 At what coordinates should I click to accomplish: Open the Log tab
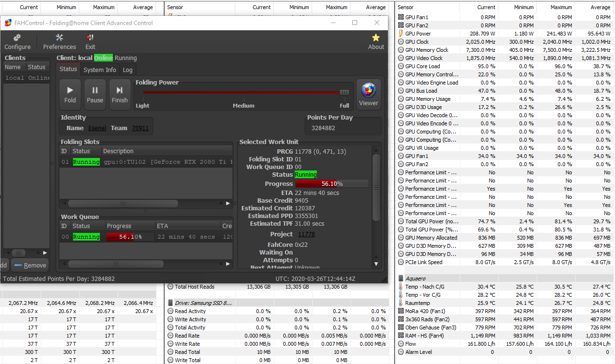click(x=128, y=70)
